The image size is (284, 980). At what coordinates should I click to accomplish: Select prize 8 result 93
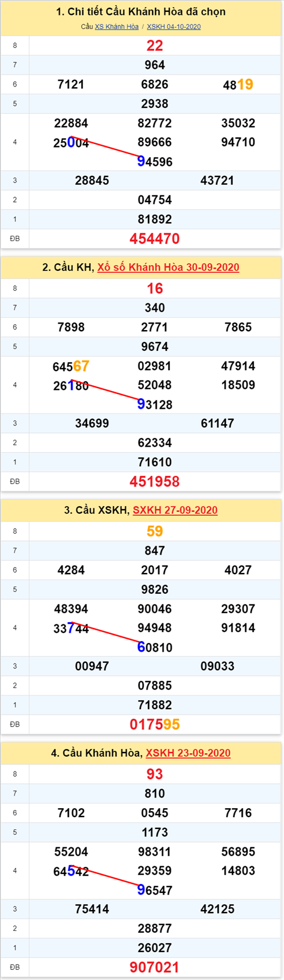click(x=154, y=774)
